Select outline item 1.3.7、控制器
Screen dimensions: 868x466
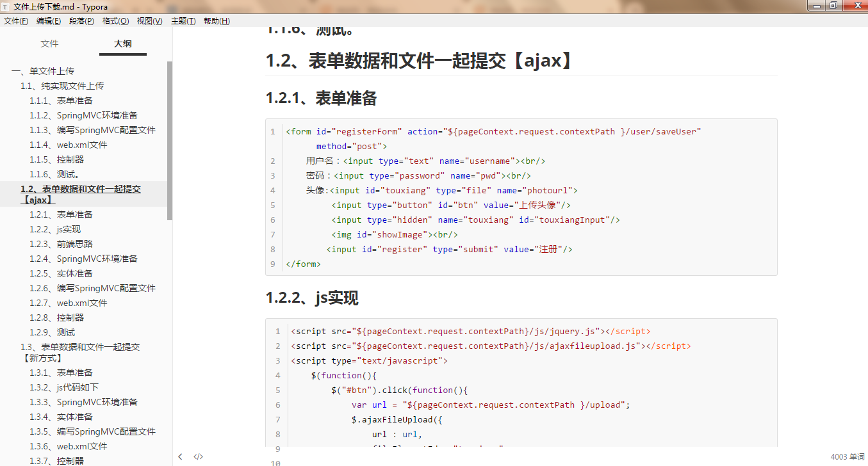pyautogui.click(x=56, y=461)
